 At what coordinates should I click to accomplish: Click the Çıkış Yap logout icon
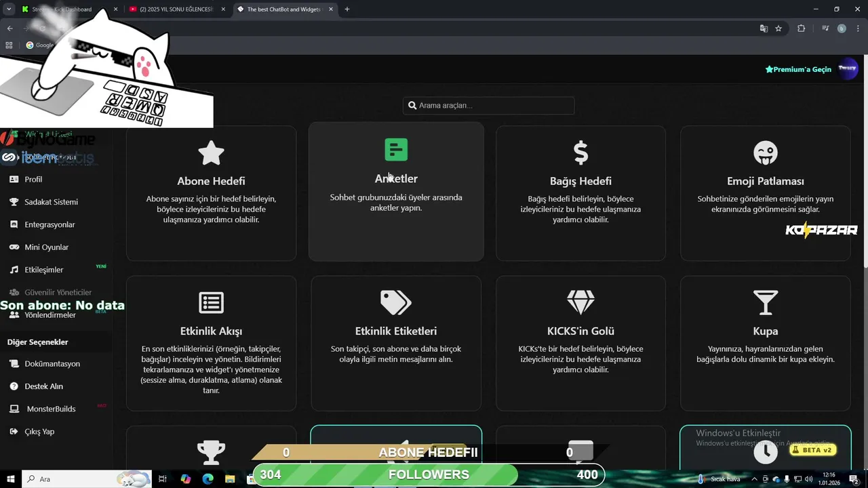coord(14,432)
